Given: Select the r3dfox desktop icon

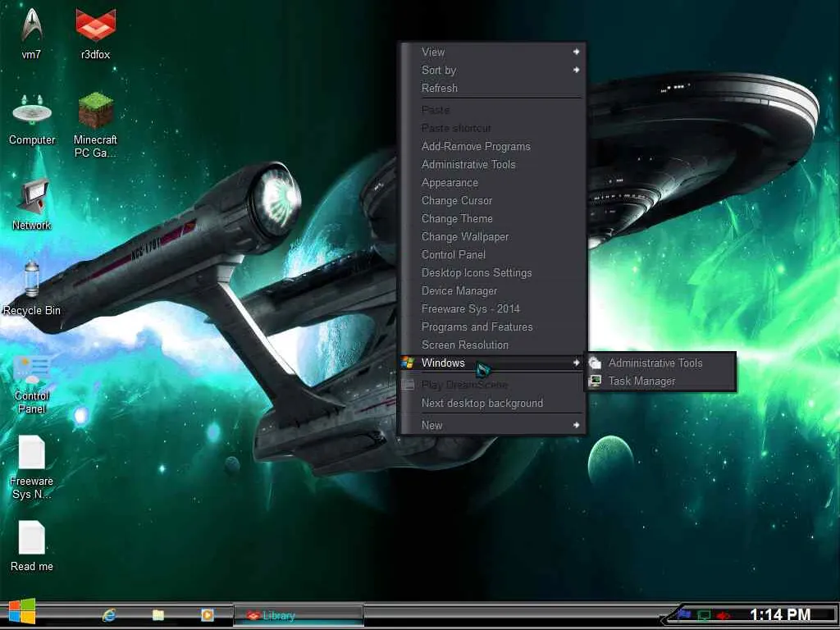Looking at the screenshot, I should [x=95, y=33].
